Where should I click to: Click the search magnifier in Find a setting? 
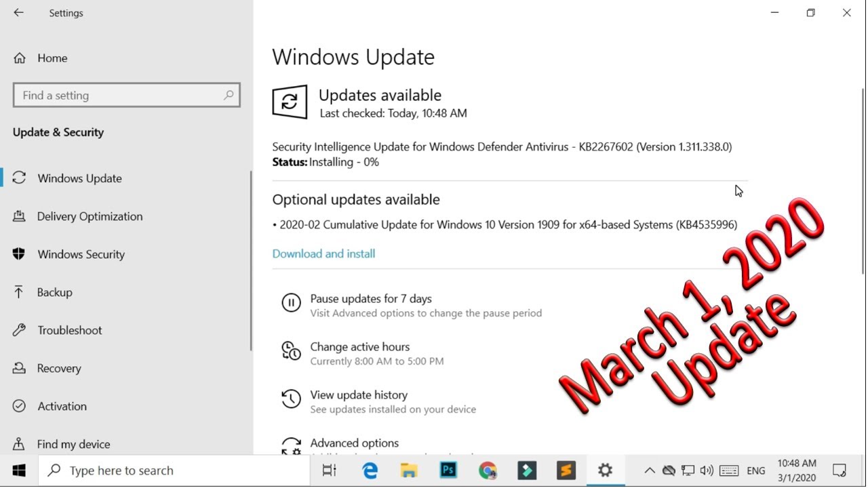click(x=229, y=96)
